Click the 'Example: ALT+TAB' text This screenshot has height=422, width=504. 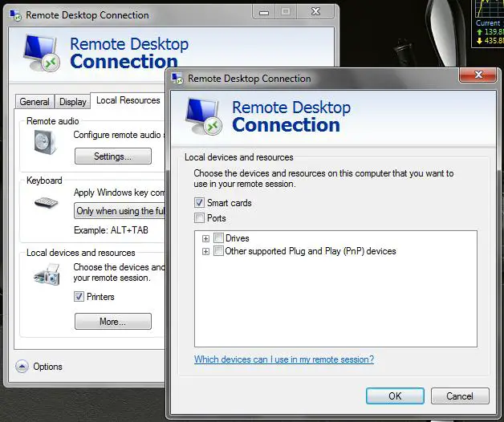point(111,230)
